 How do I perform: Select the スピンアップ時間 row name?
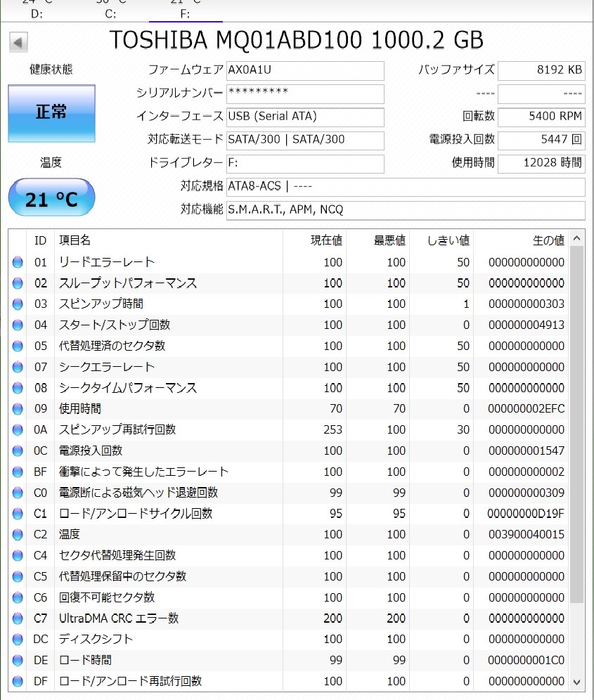[x=101, y=304]
